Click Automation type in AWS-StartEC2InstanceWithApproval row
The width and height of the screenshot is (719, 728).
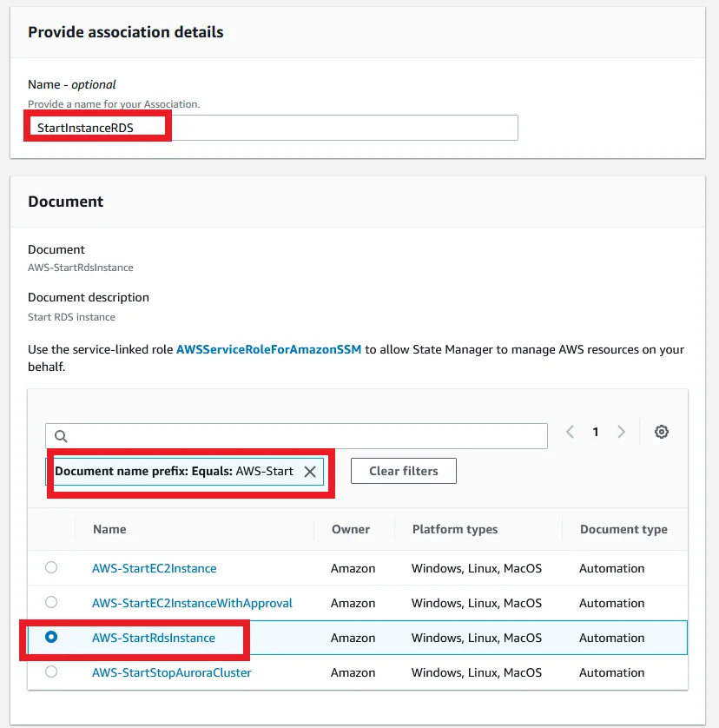pyautogui.click(x=612, y=603)
